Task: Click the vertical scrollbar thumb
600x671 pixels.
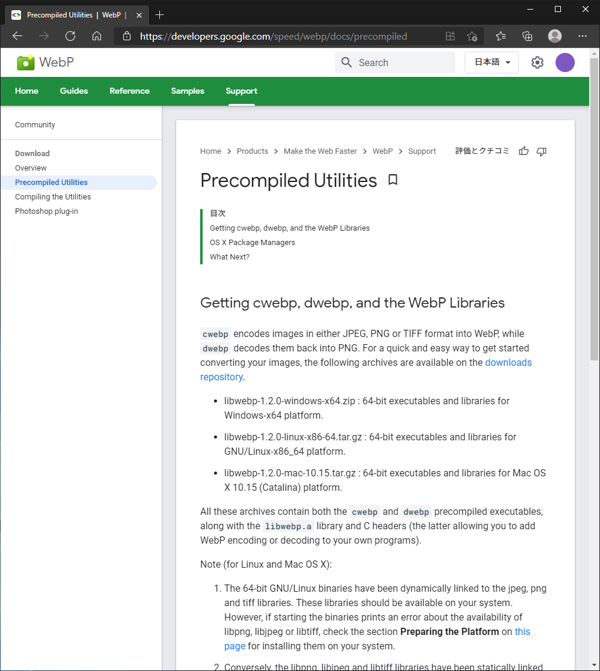Action: [x=594, y=208]
